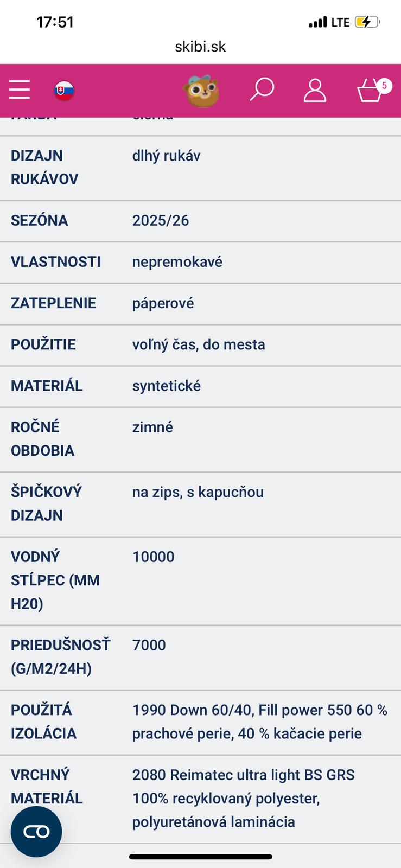Screen dimensions: 401x868
Task: Tap the POUŽITÁ IZOLÁCIA description text
Action: 259,722
